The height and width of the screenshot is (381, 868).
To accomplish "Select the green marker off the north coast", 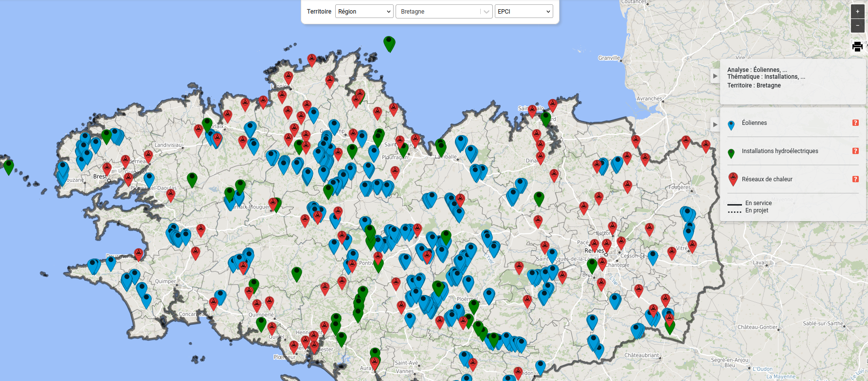I will click(389, 44).
